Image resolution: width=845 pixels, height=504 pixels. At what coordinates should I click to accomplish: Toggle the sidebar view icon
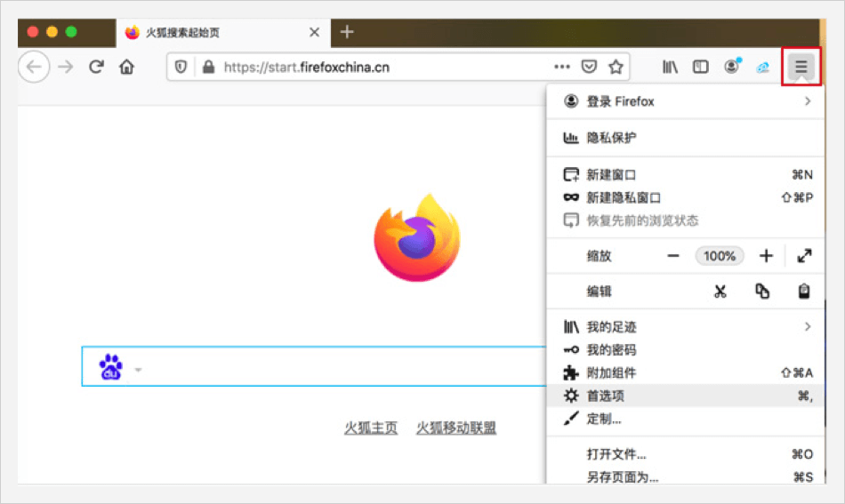point(701,67)
